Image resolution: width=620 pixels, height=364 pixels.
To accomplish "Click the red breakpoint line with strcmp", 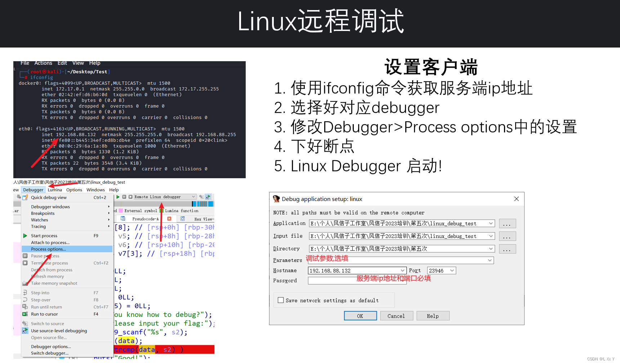I will pos(164,350).
